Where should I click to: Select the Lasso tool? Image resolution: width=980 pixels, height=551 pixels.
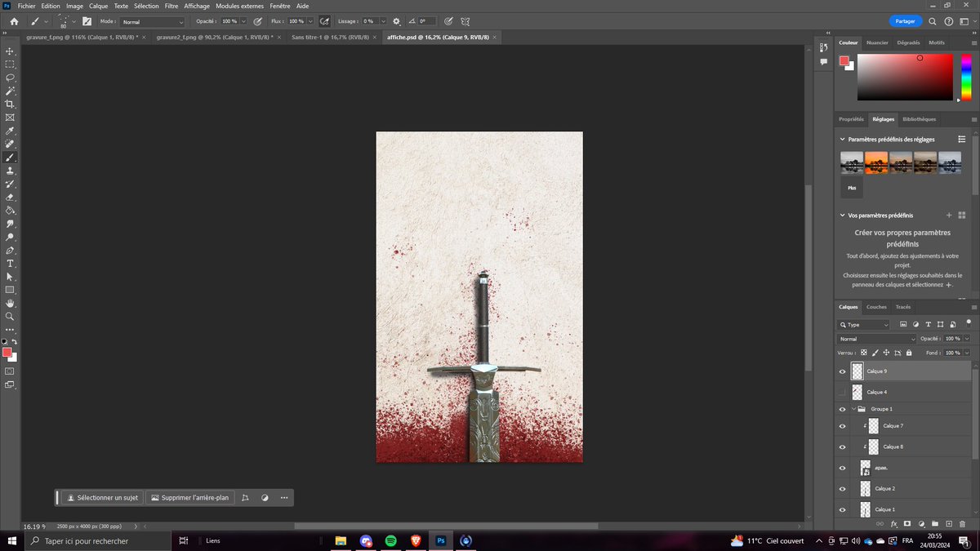coord(10,78)
